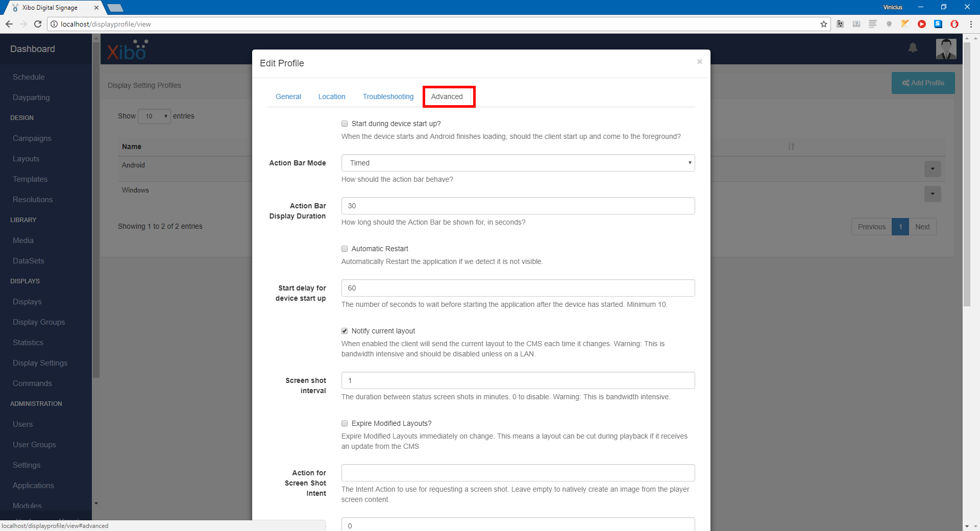The width and height of the screenshot is (980, 531).
Task: Click the red Opera extension icon
Action: [x=954, y=24]
